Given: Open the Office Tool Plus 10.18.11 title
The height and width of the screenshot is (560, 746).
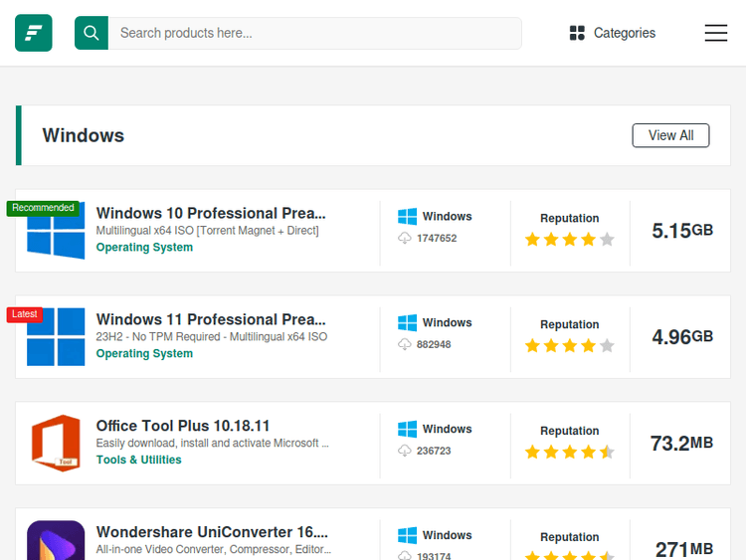Looking at the screenshot, I should [183, 426].
